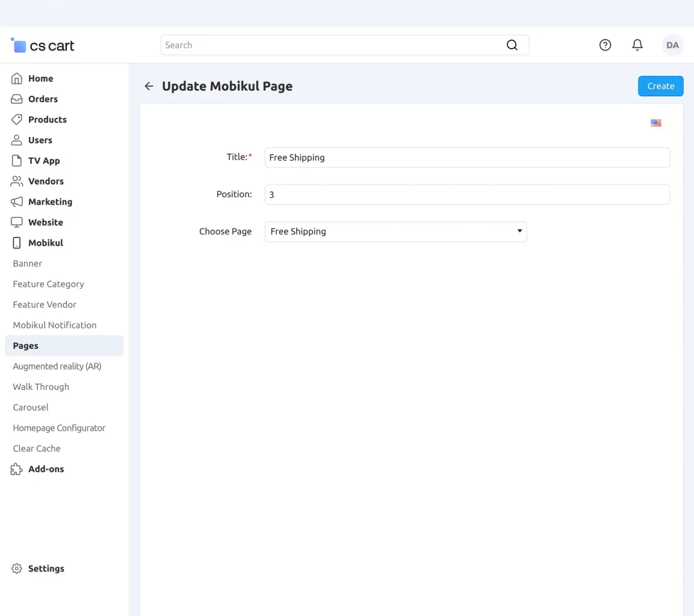Viewport: 694px width, 616px height.
Task: Open the Banner submenu item
Action: [28, 263]
